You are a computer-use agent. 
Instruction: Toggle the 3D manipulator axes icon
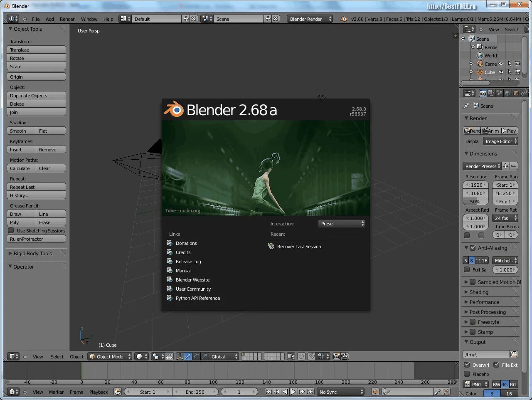[180, 356]
